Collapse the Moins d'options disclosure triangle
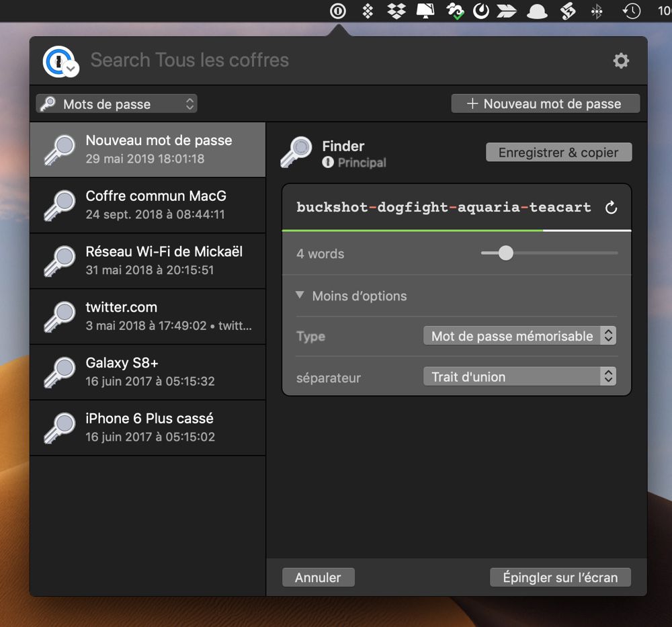Screen dimensions: 672x627 [x=300, y=295]
